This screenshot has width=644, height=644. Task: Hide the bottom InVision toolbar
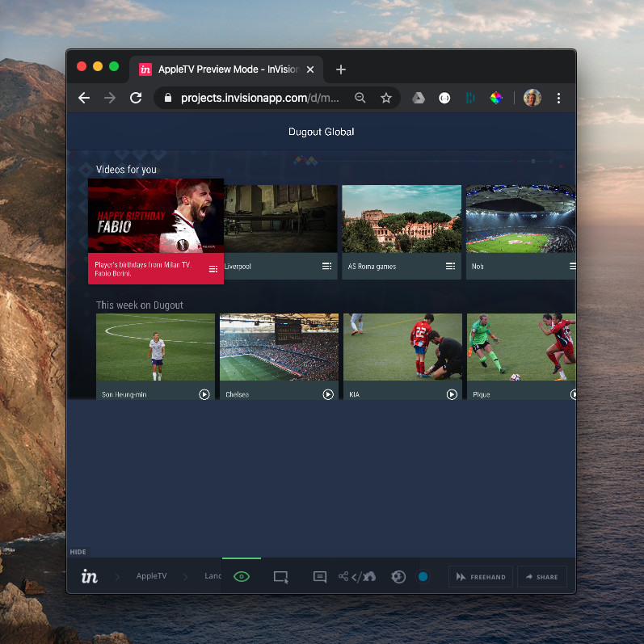[x=78, y=552]
